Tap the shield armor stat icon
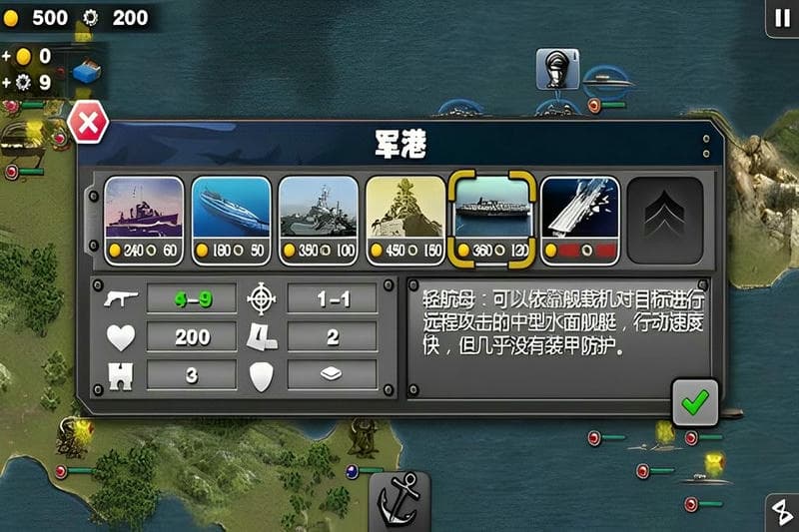 click(x=262, y=376)
